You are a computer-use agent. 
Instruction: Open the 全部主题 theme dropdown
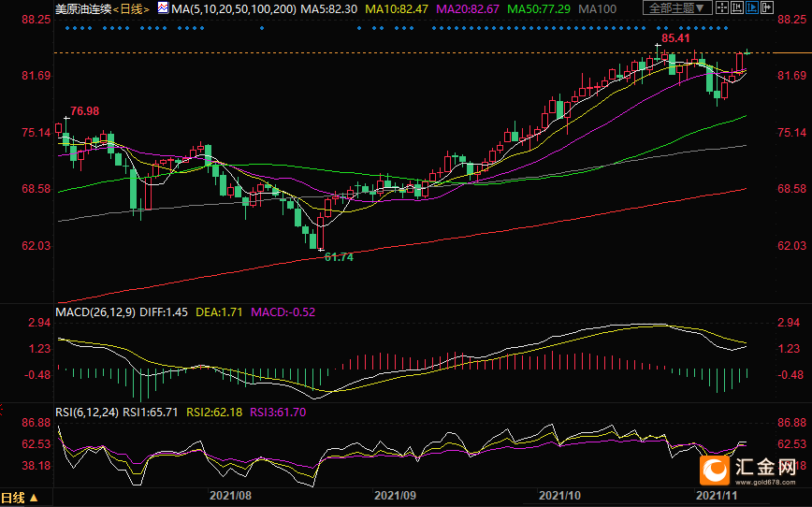coord(677,8)
